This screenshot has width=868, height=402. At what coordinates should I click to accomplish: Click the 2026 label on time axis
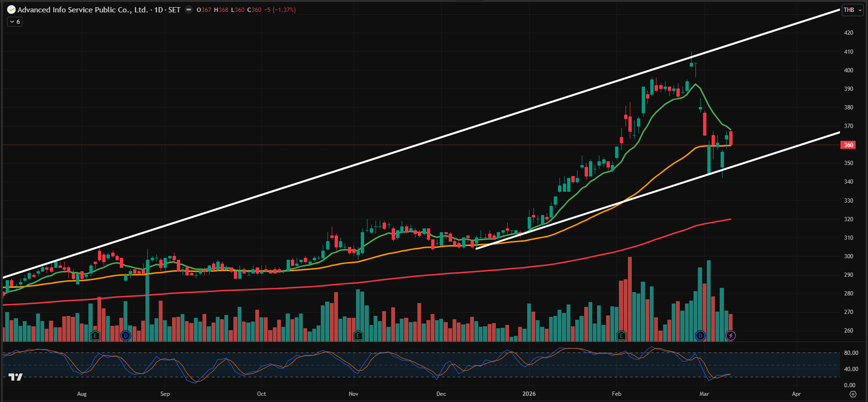click(x=529, y=394)
